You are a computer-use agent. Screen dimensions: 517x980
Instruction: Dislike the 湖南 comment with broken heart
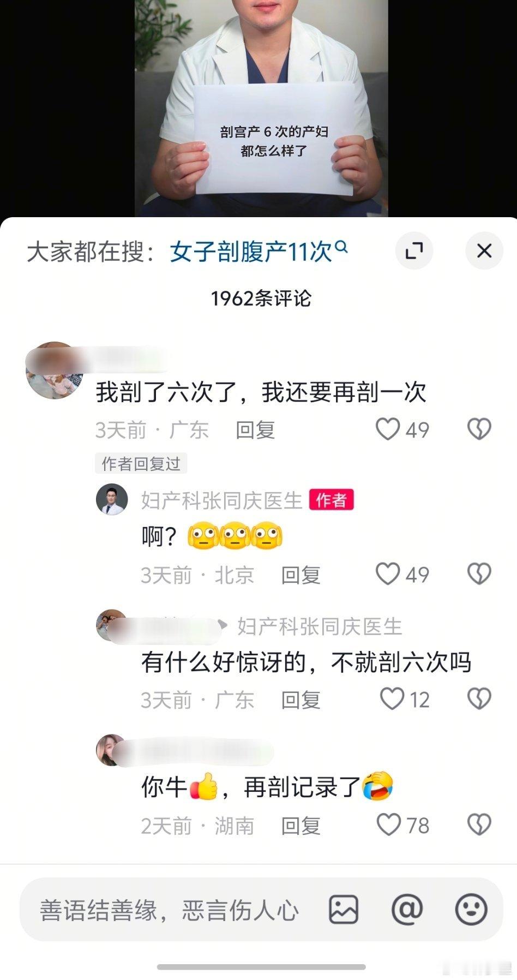point(479,824)
